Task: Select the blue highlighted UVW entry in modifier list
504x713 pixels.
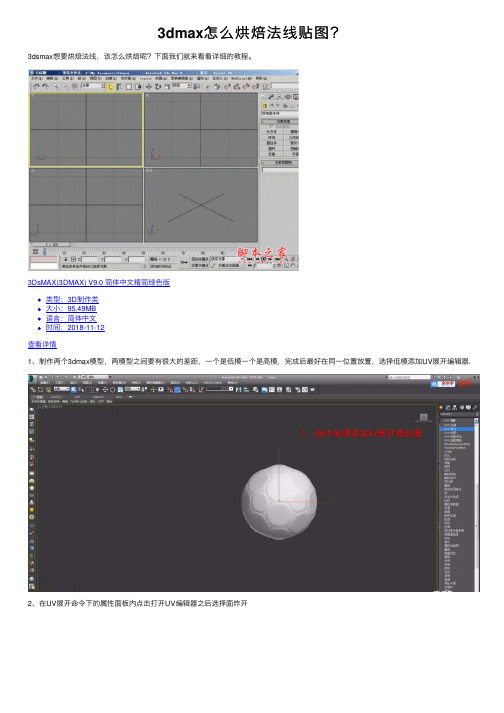Action: point(457,429)
